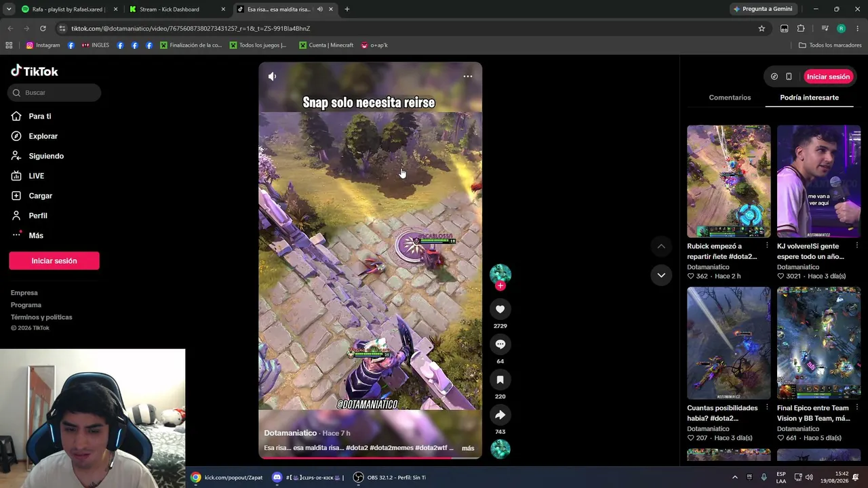The width and height of the screenshot is (868, 488).
Task: Follow the creator via the red plus badge
Action: pos(500,286)
